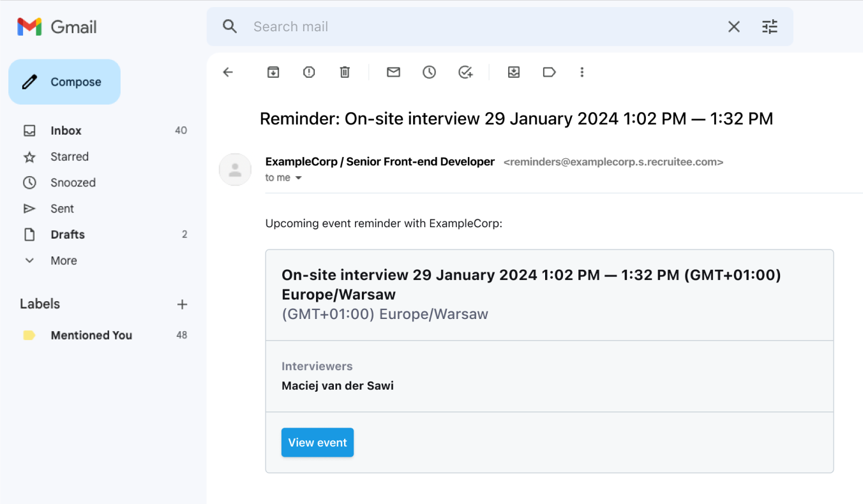Viewport: 863px width, 504px height.
Task: Move email to inbox icon
Action: 514,72
